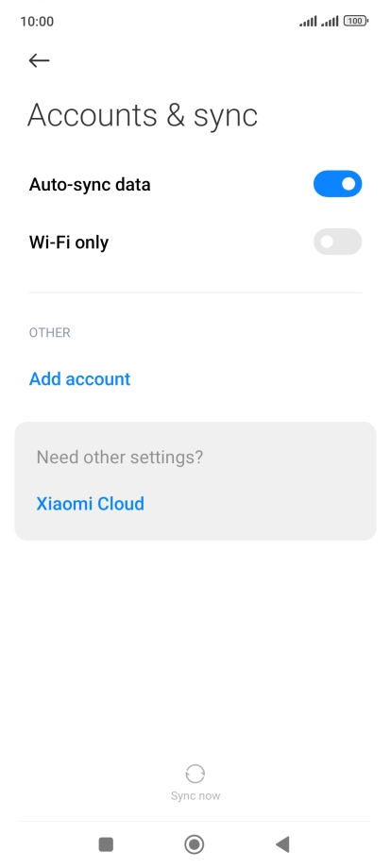Tap the Accounts & sync page title
The width and height of the screenshot is (391, 868).
coord(143,115)
